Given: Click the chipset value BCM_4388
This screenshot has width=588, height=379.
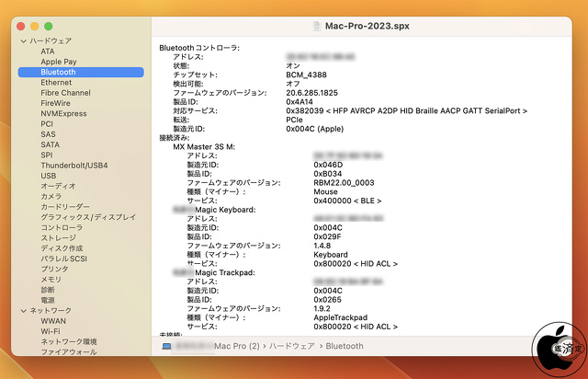Looking at the screenshot, I should pos(306,75).
